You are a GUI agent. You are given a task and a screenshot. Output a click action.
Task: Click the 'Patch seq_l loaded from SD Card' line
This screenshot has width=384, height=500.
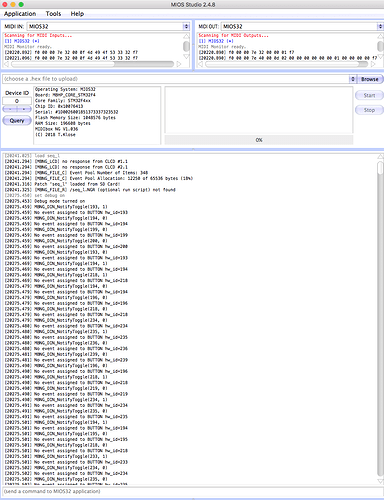[62, 184]
